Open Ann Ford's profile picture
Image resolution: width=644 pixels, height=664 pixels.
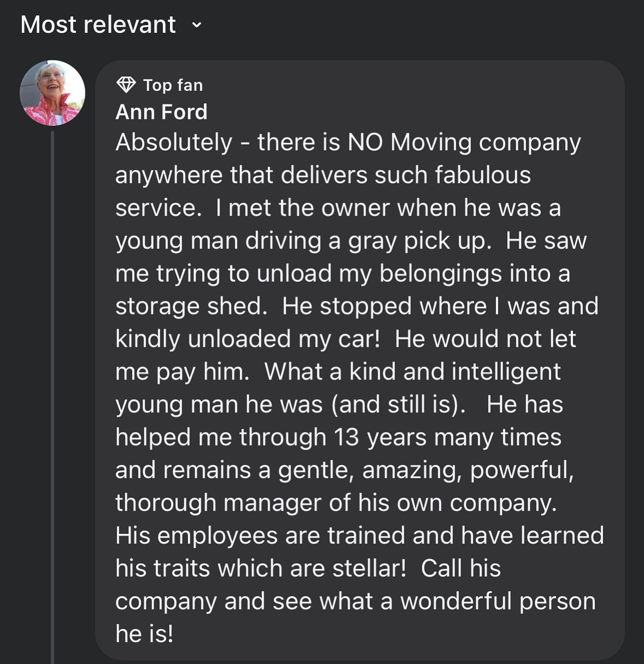53,93
